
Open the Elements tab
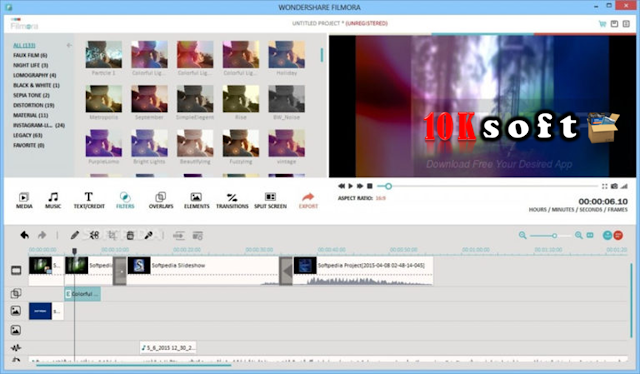tap(196, 200)
